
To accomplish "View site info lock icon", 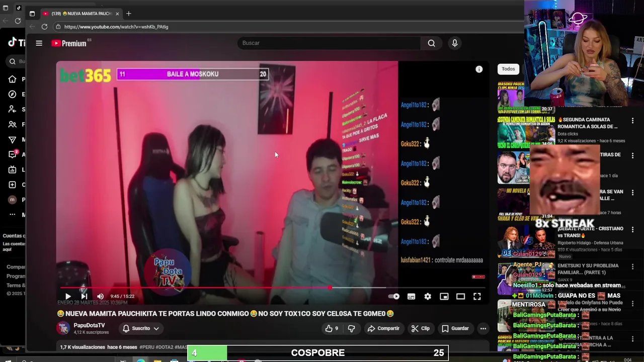I will coord(58,27).
